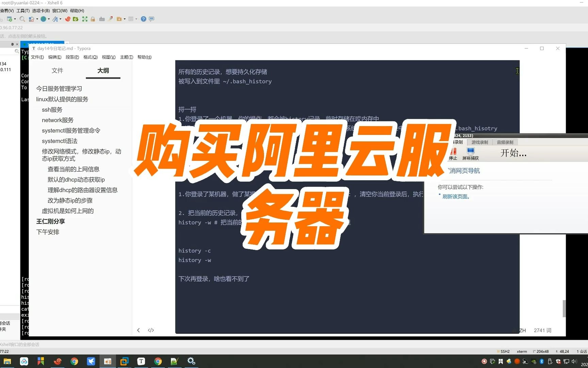This screenshot has height=368, width=588.
Task: Jump to 查看当前的上网信息 outline heading
Action: pos(73,169)
